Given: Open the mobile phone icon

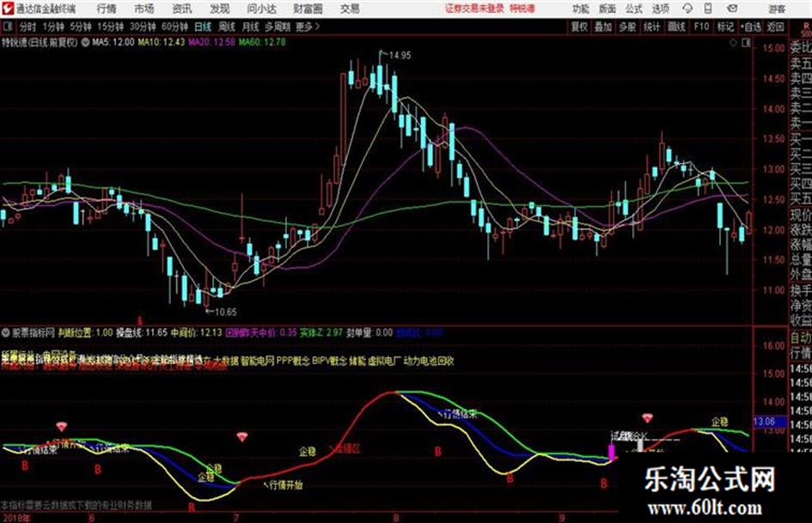Looking at the screenshot, I should click(708, 9).
